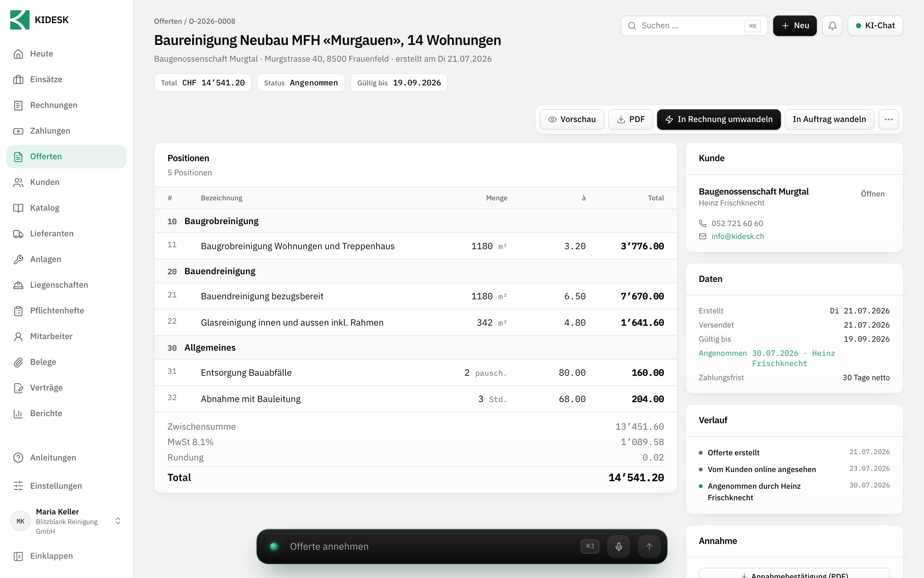Click the Bauendreinigung bezugsbereit position
The width and height of the screenshot is (924, 578).
pos(415,296)
